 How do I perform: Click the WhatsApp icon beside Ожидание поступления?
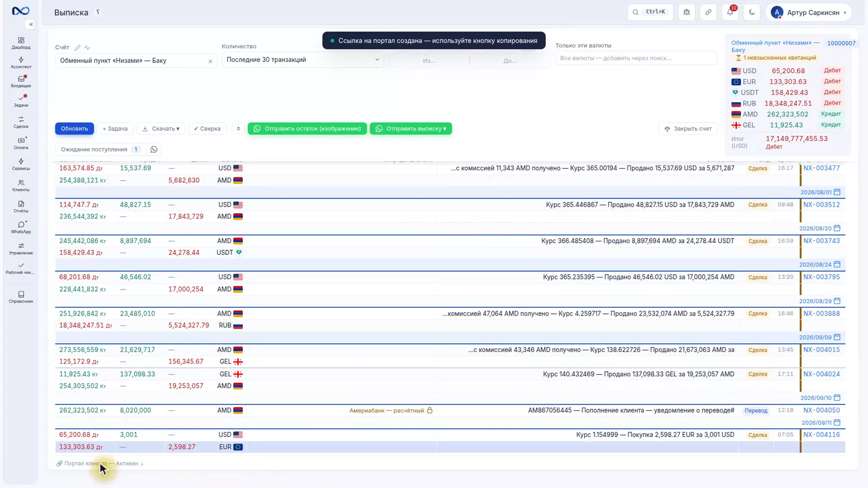[x=154, y=149]
